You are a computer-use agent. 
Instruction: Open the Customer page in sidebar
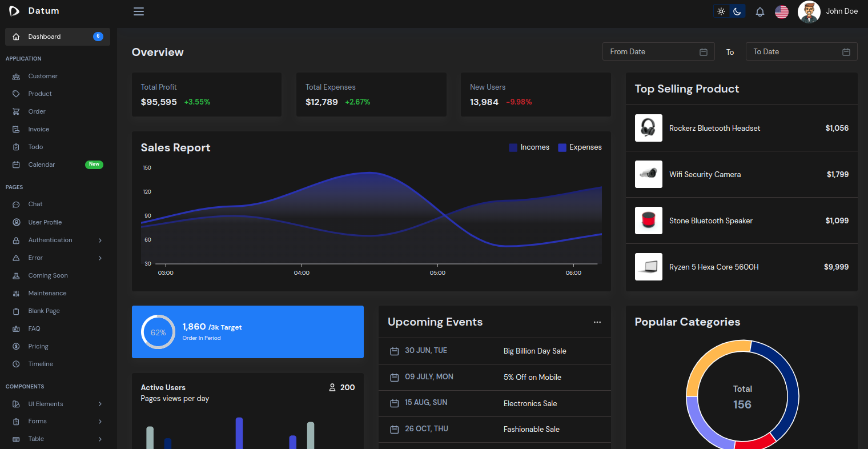coord(43,76)
